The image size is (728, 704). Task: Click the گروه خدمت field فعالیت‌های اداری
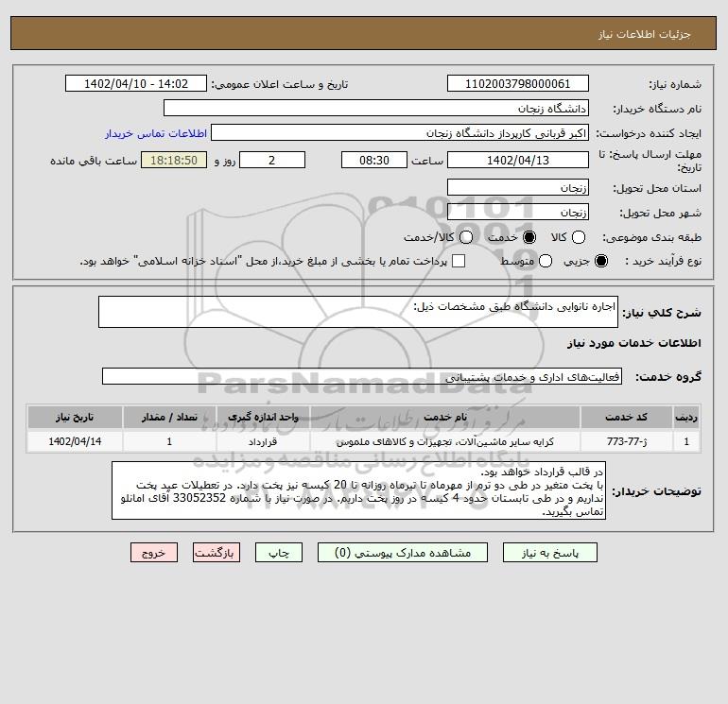(362, 376)
